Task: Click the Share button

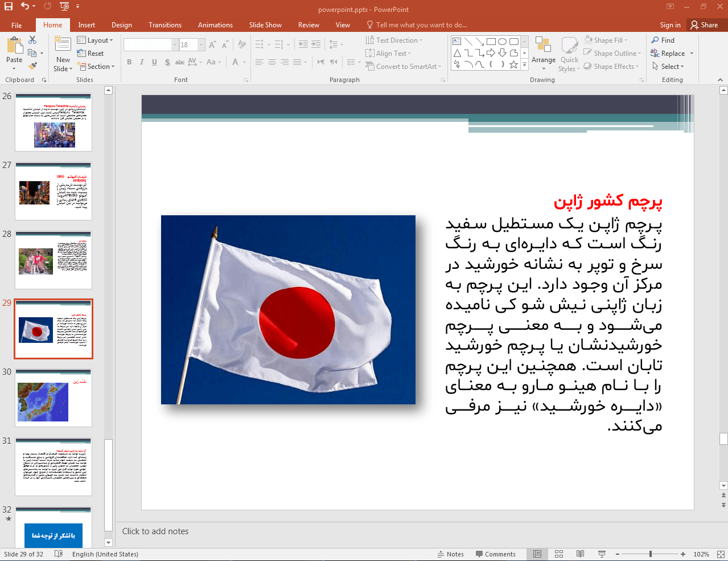Action: tap(704, 25)
